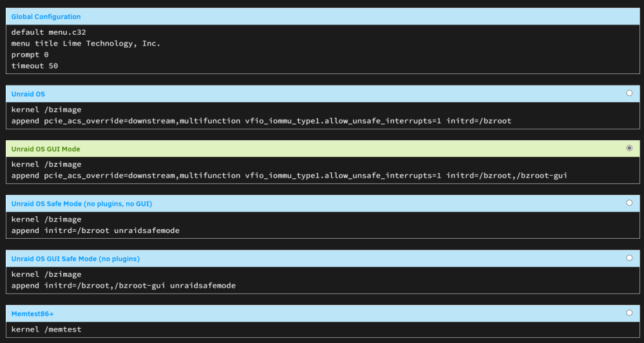The width and height of the screenshot is (644, 343).
Task: Click the append line ending in 'initrd=/bzroot'
Action: pyautogui.click(x=261, y=121)
